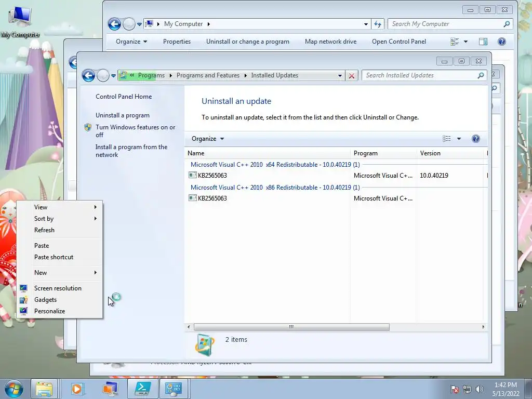Open New submenu in context menu
The height and width of the screenshot is (399, 532).
[x=60, y=273]
